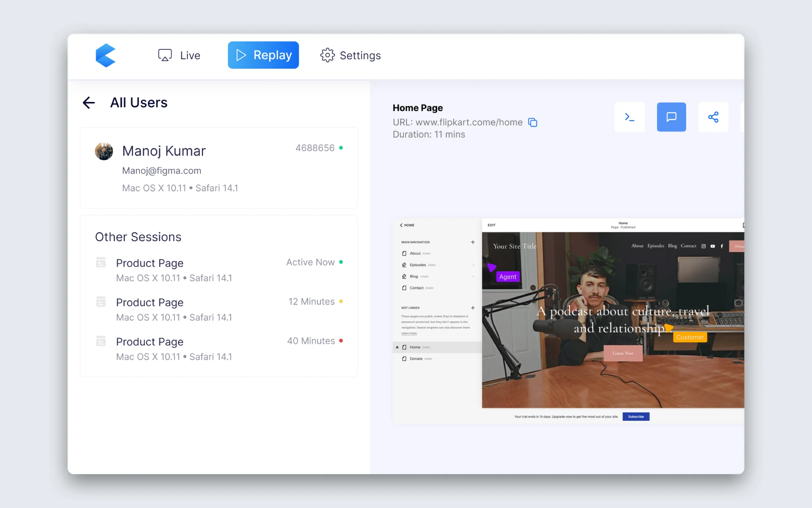Screen dimensions: 812x508
Task: Go back with the All Users arrow
Action: [x=89, y=103]
